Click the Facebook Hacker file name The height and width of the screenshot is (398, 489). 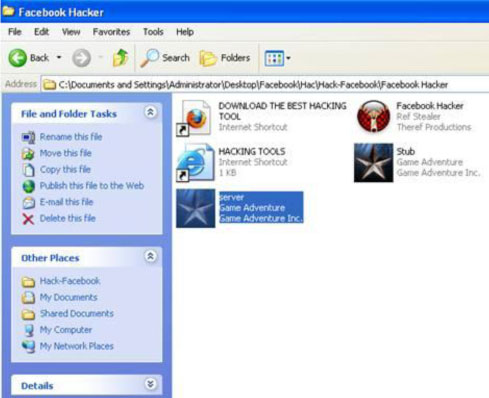[x=430, y=106]
